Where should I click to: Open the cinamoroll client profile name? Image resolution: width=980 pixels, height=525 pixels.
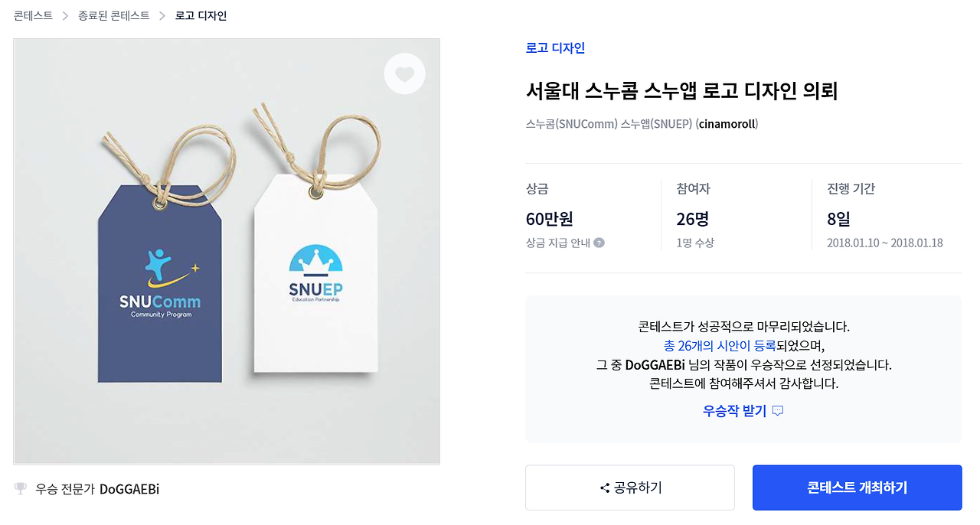tap(727, 124)
